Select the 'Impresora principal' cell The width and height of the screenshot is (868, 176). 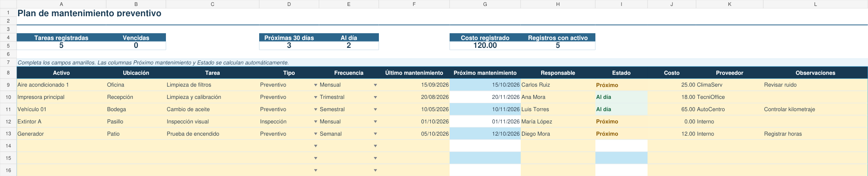(x=61, y=97)
